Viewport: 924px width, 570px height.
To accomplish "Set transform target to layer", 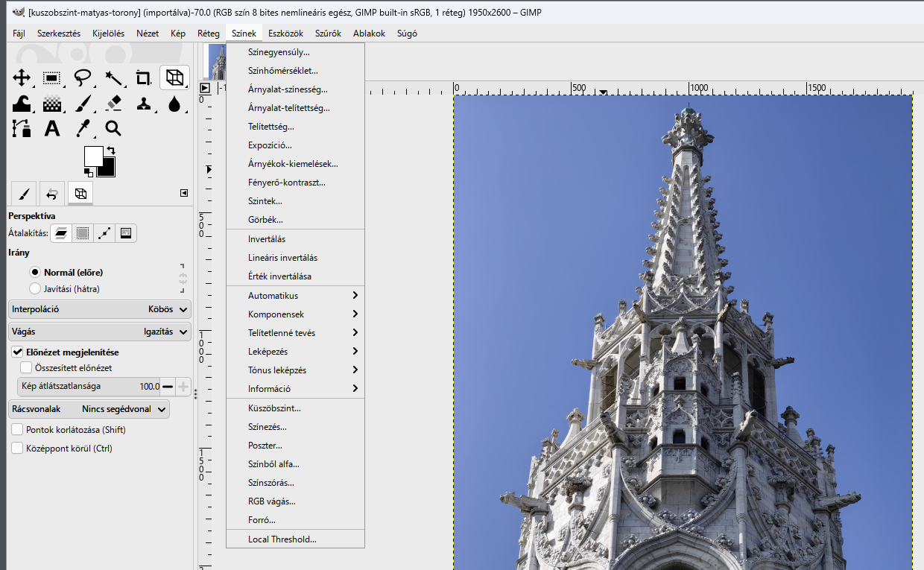I will tap(61, 233).
